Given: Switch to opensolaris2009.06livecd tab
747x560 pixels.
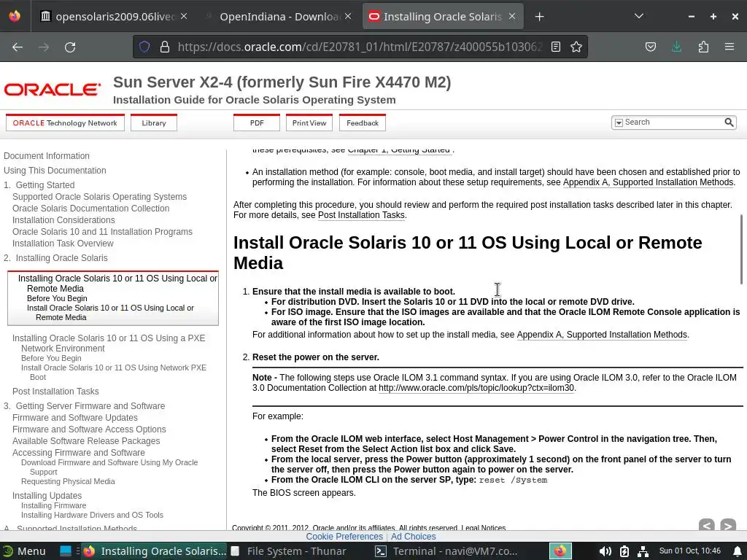Looking at the screenshot, I should tap(115, 17).
